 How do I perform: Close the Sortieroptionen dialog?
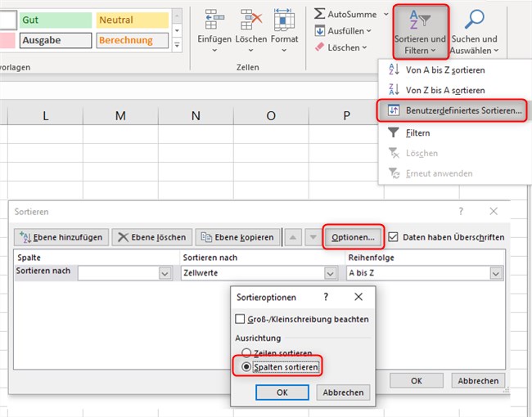358,297
